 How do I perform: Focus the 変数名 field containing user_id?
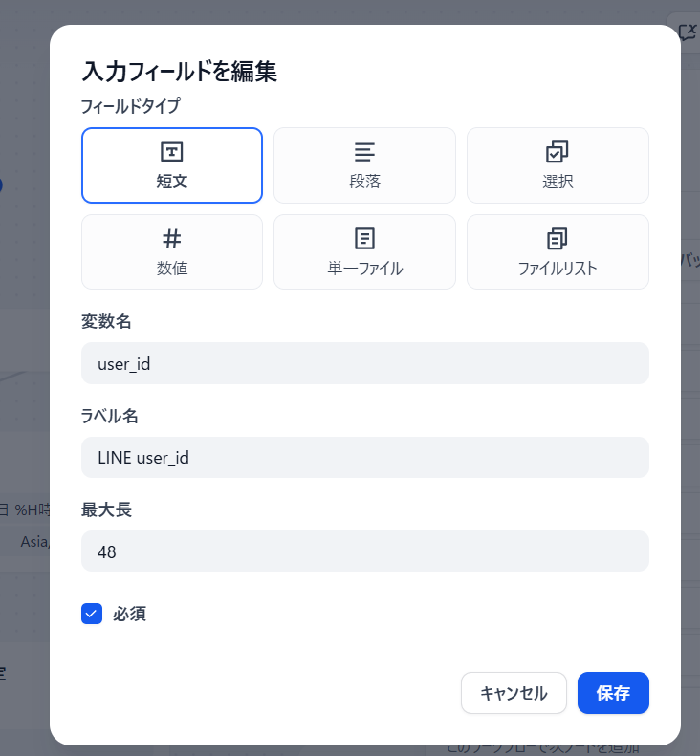click(364, 363)
